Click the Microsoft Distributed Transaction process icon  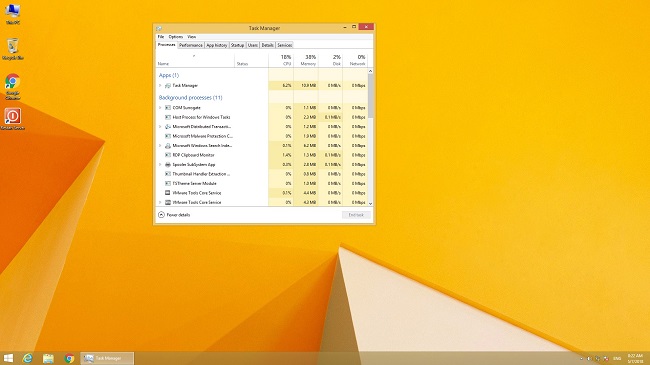tap(167, 127)
